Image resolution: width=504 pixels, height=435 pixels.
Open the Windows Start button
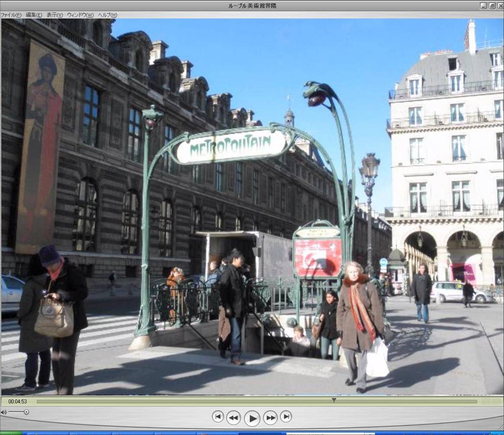tap(11, 433)
